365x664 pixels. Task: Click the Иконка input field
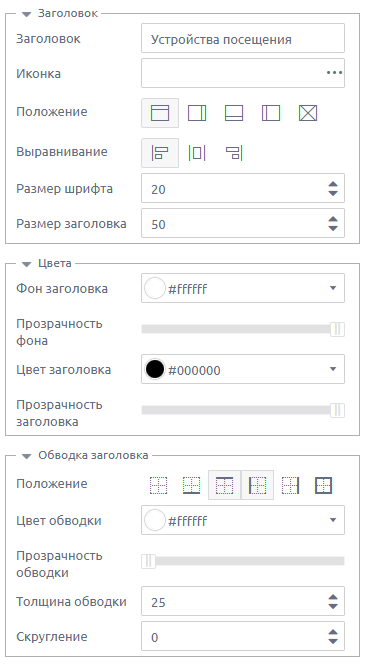pos(243,73)
